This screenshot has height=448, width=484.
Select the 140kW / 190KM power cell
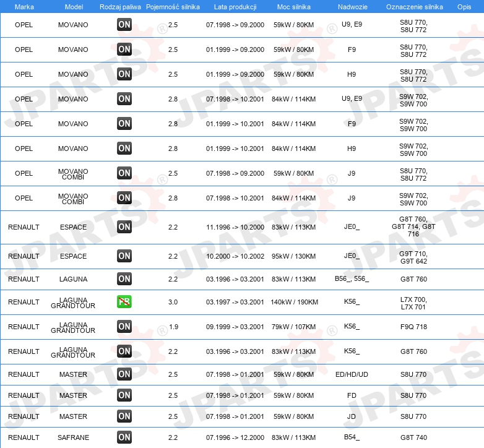pyautogui.click(x=294, y=302)
